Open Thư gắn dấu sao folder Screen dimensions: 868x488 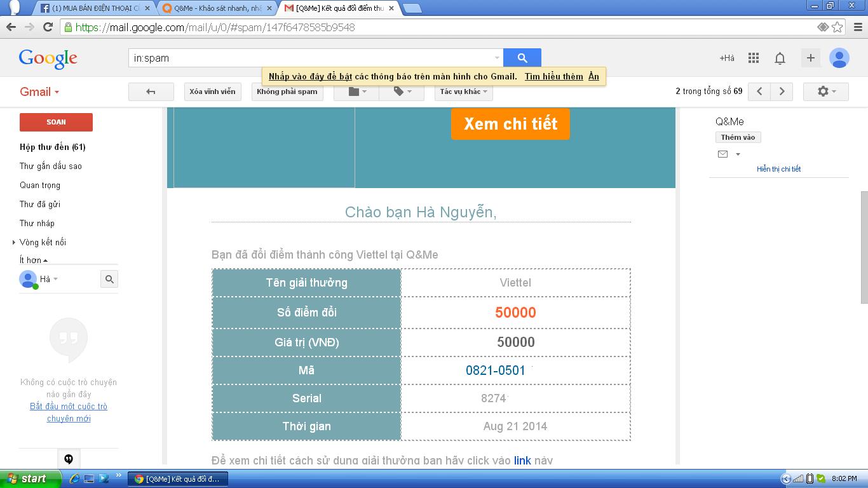coord(51,166)
